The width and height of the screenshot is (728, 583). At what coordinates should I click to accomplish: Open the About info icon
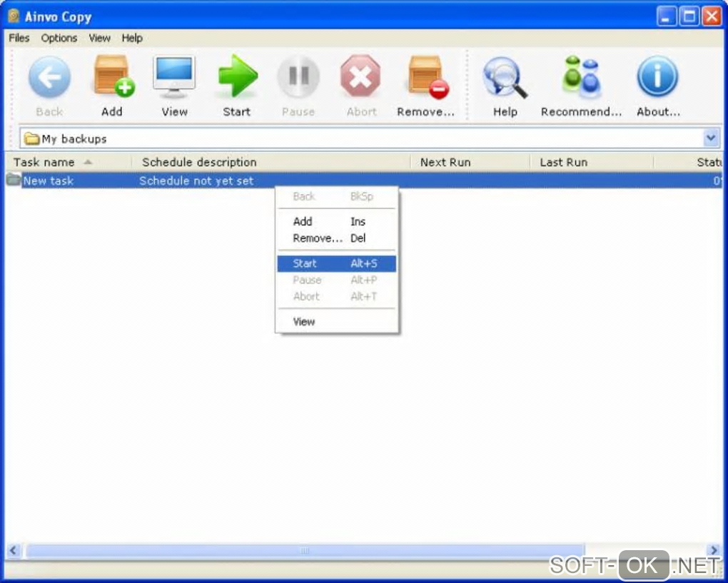(657, 76)
